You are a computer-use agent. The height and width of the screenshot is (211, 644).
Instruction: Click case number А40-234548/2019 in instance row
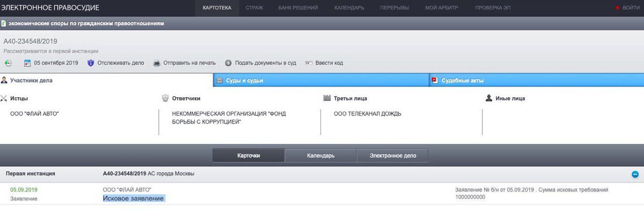coord(125,174)
